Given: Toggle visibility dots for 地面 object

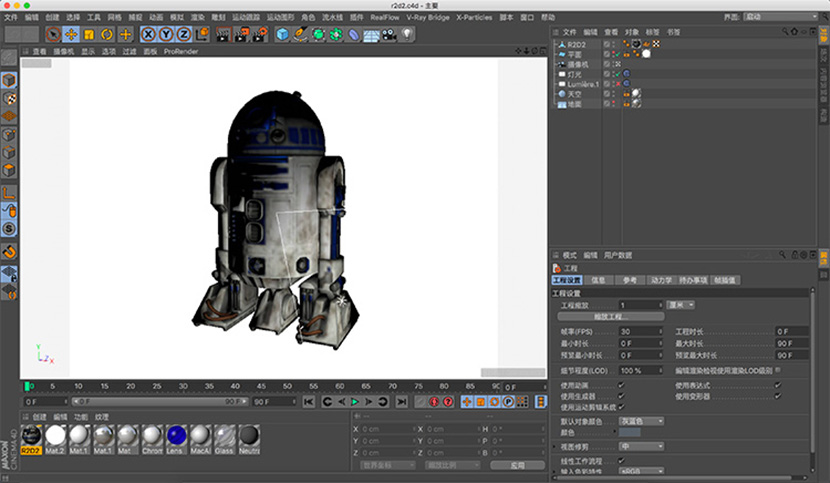Looking at the screenshot, I should [x=614, y=104].
